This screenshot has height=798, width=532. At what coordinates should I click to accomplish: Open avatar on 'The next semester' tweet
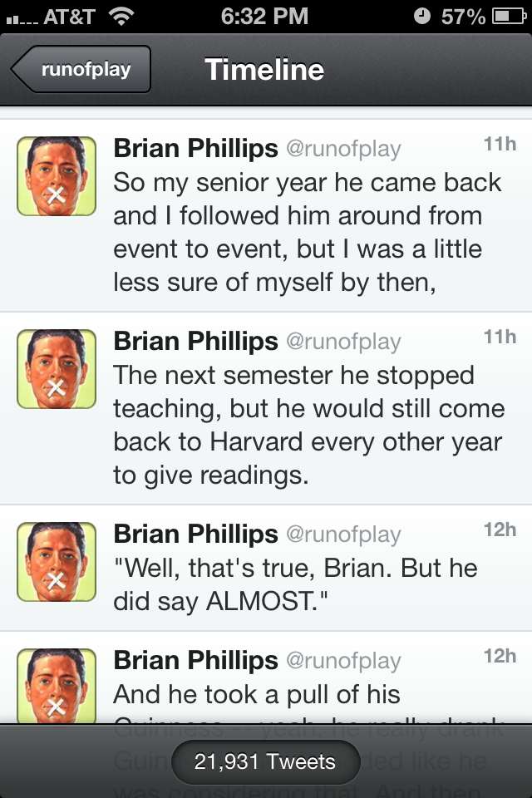click(57, 369)
